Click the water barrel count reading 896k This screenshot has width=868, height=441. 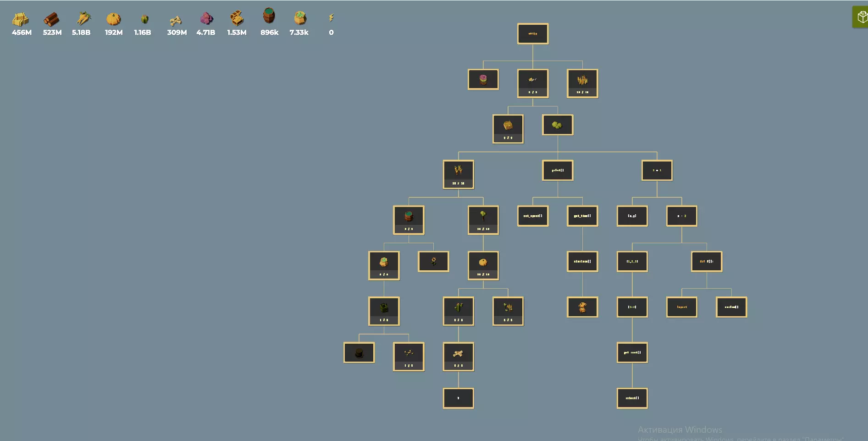[x=270, y=32]
